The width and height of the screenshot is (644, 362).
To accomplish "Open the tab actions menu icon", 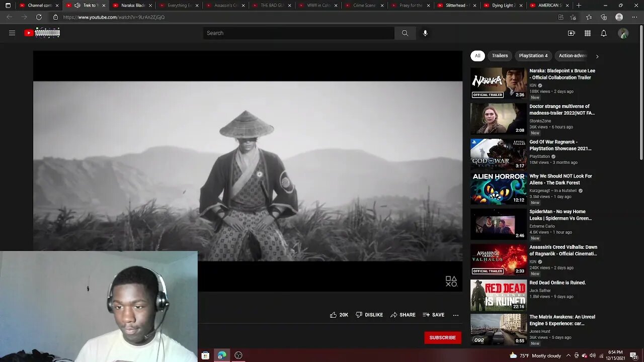I will 8,6.
